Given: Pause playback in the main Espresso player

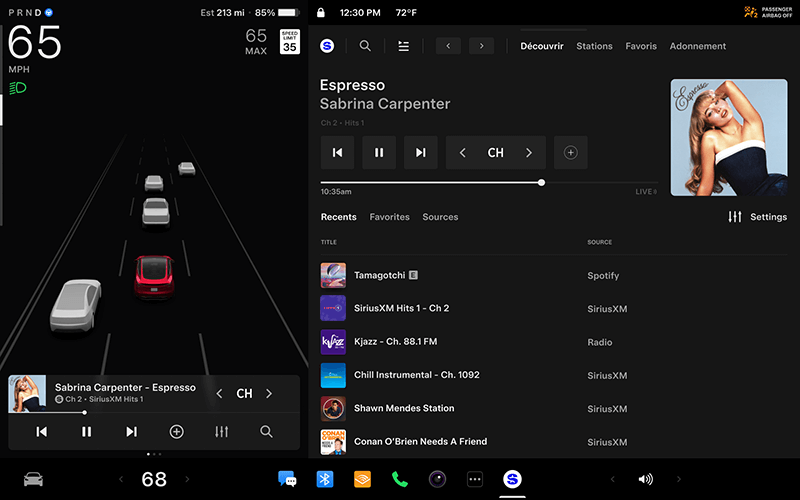Looking at the screenshot, I should click(x=379, y=153).
